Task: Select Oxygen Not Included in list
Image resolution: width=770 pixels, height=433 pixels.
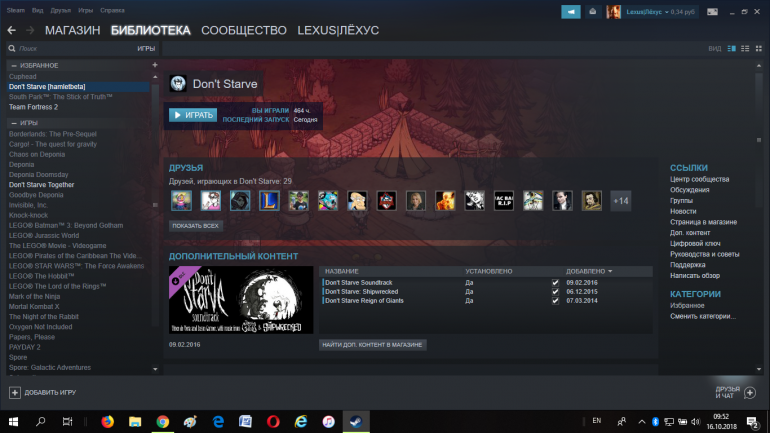Action: [x=40, y=327]
